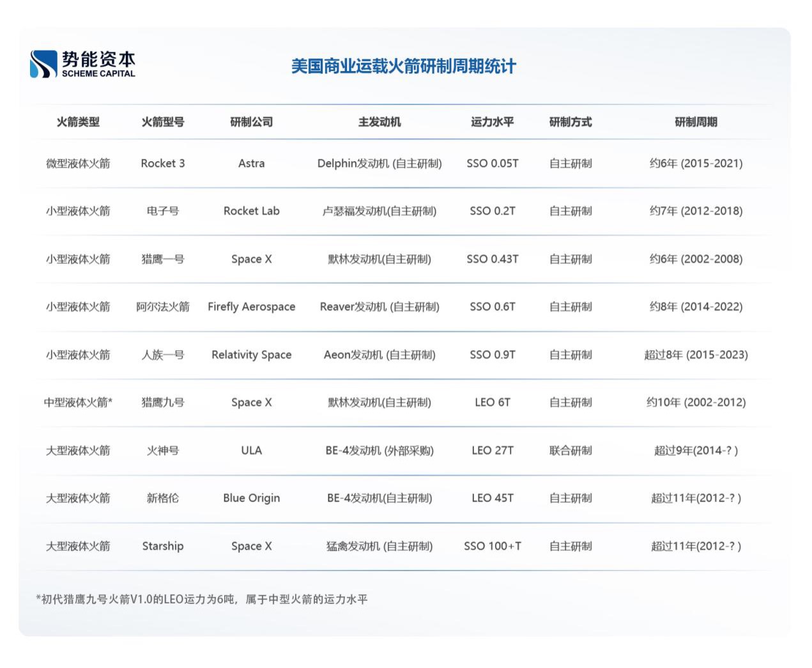
Task: Select the Rocket Lab cell
Action: [x=252, y=211]
